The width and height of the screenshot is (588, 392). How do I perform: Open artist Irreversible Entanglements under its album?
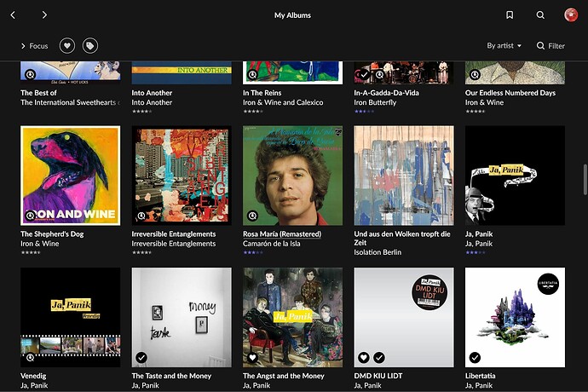click(174, 244)
